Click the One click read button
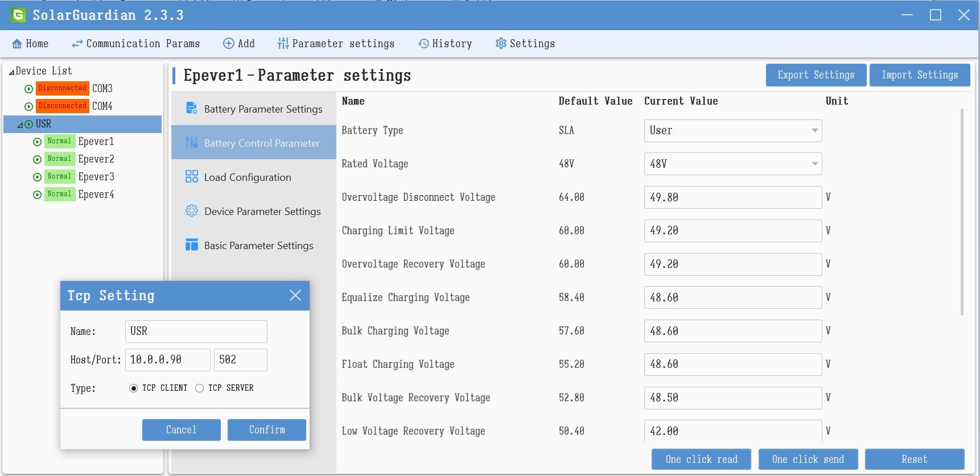Viewport: 980px width, 476px height. pyautogui.click(x=701, y=459)
